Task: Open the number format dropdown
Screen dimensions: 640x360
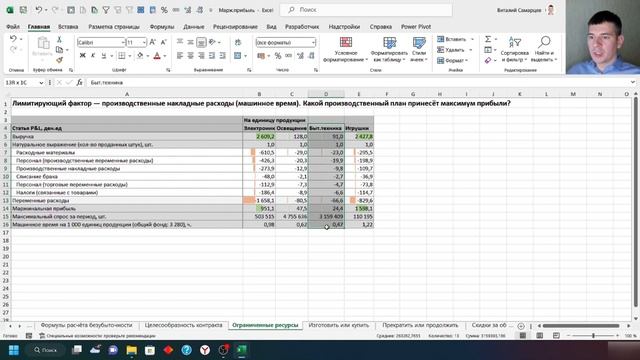Action: point(313,42)
